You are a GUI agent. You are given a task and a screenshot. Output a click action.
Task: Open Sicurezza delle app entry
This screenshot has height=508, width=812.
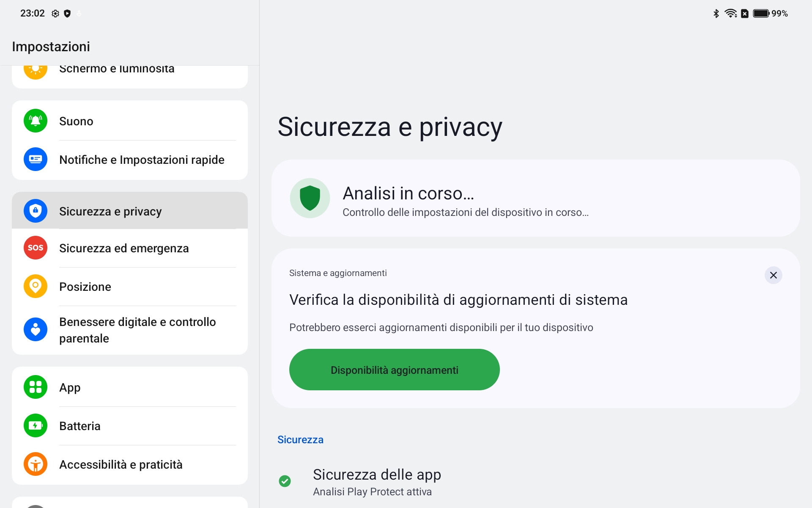point(535,482)
